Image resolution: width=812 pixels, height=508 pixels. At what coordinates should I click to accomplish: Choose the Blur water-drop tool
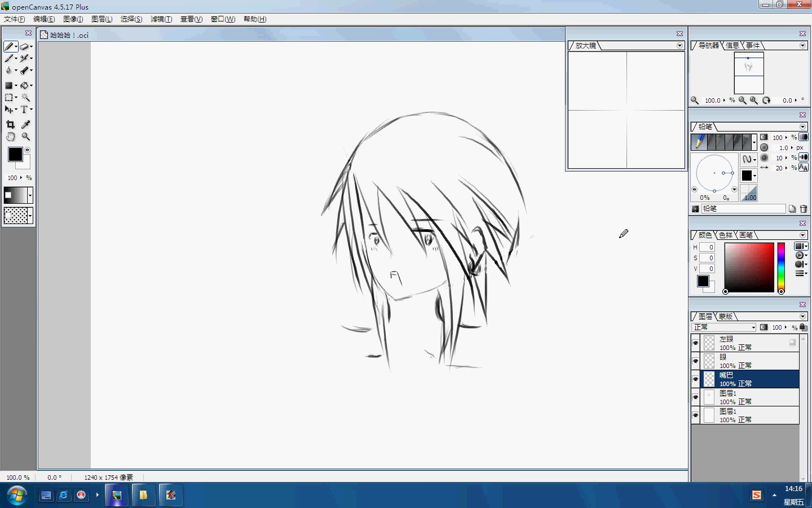[x=8, y=71]
